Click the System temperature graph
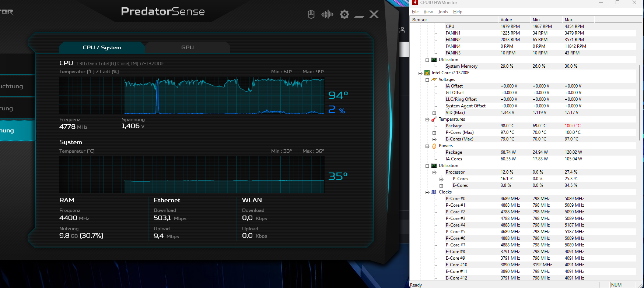The height and width of the screenshot is (288, 644). click(192, 174)
